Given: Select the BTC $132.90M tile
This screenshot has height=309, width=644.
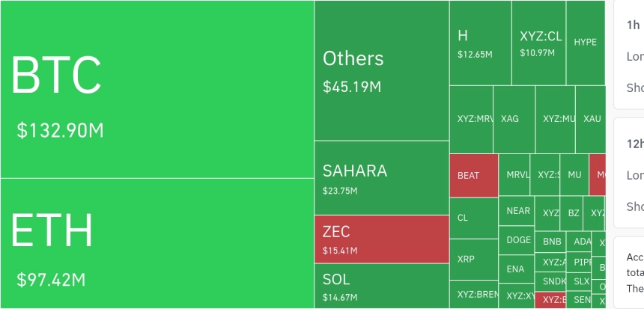Looking at the screenshot, I should click(x=157, y=89).
